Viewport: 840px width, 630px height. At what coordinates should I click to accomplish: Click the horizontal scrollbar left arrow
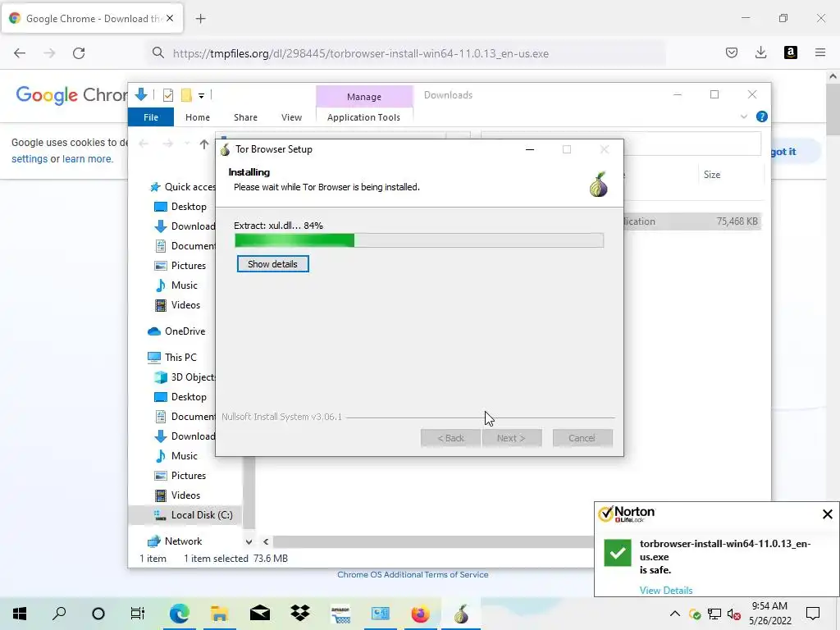point(266,541)
